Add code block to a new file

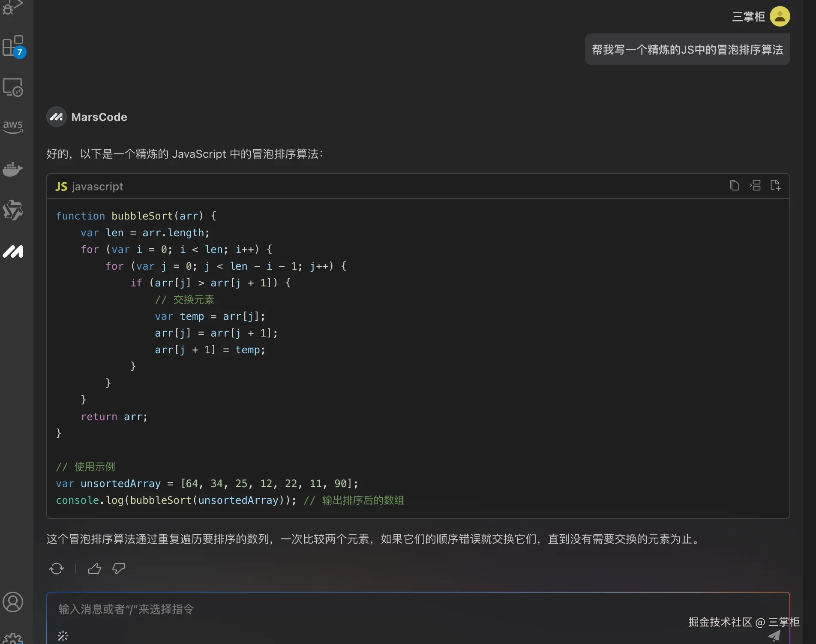776,185
